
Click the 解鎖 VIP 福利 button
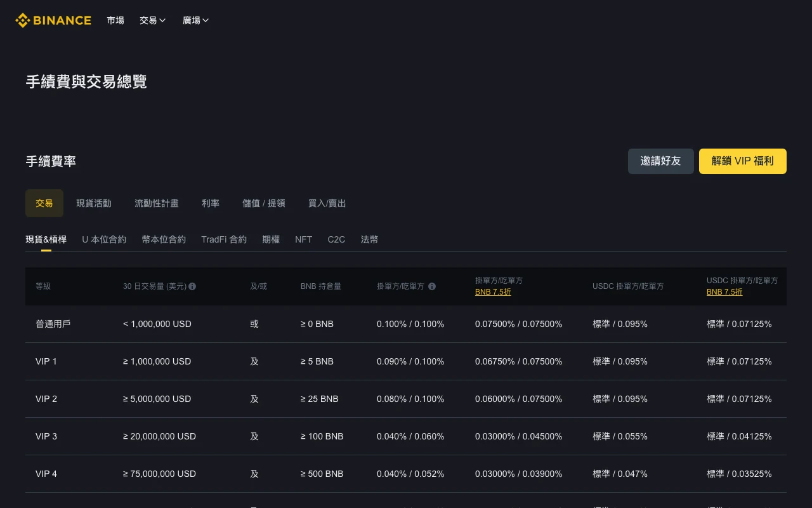743,161
